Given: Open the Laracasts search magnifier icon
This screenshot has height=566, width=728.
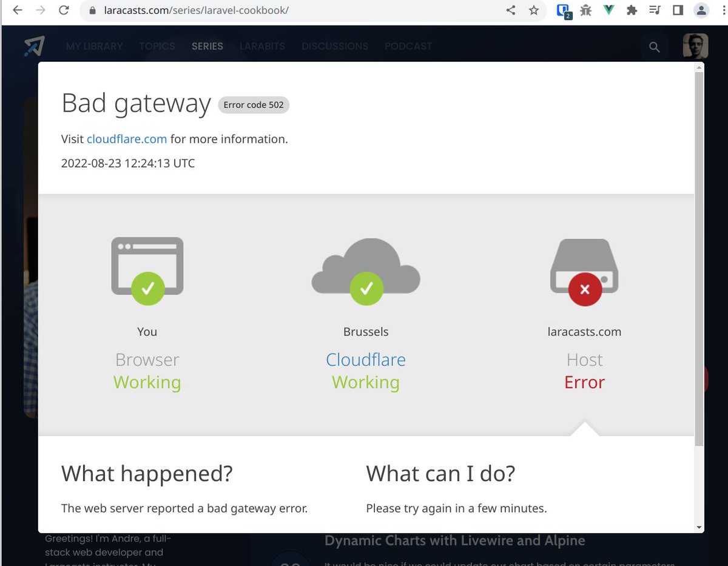Looking at the screenshot, I should (x=654, y=47).
